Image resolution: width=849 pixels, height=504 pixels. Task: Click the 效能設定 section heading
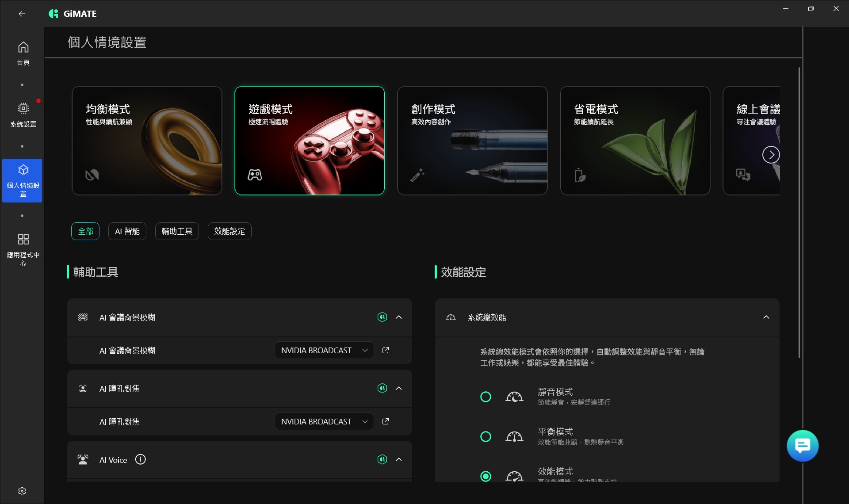[x=463, y=272]
